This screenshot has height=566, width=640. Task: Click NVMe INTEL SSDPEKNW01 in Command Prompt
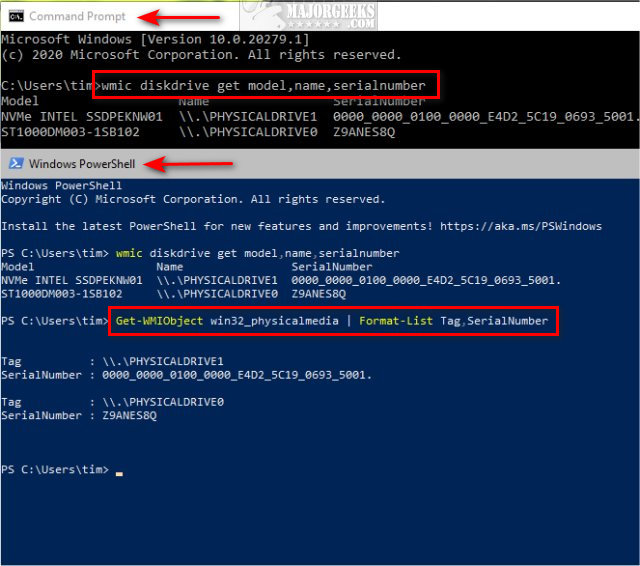pyautogui.click(x=82, y=117)
